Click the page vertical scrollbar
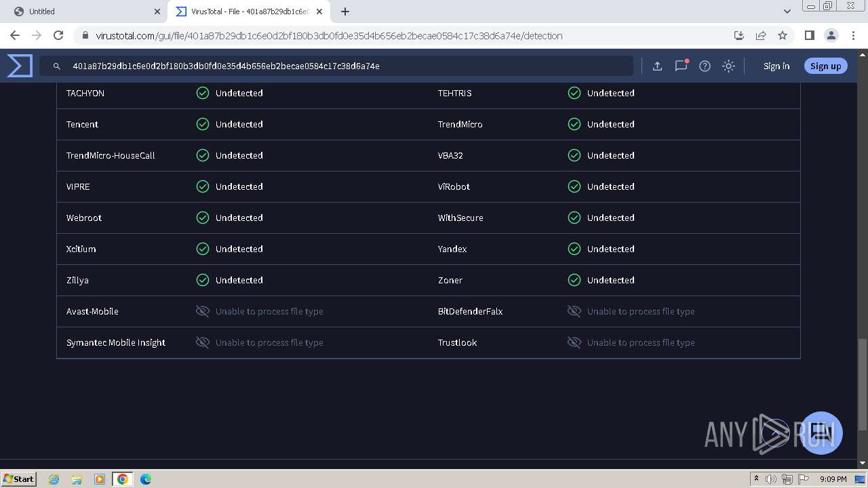868x488 pixels. pos(863,384)
